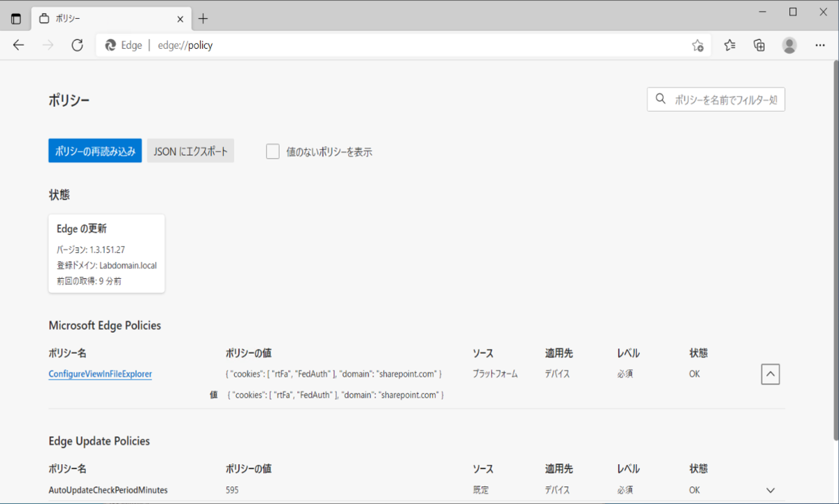The image size is (839, 504).
Task: Select the AutoUpdateCheckPeriodMinutes policy name
Action: pos(108,490)
